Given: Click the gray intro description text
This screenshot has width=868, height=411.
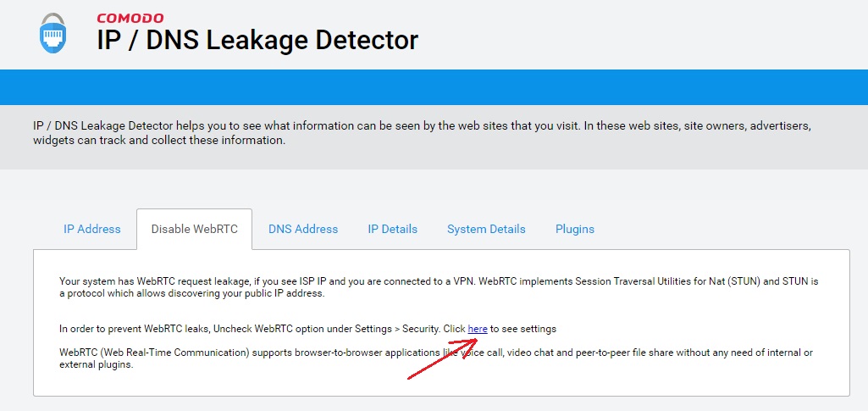Looking at the screenshot, I should pos(422,133).
